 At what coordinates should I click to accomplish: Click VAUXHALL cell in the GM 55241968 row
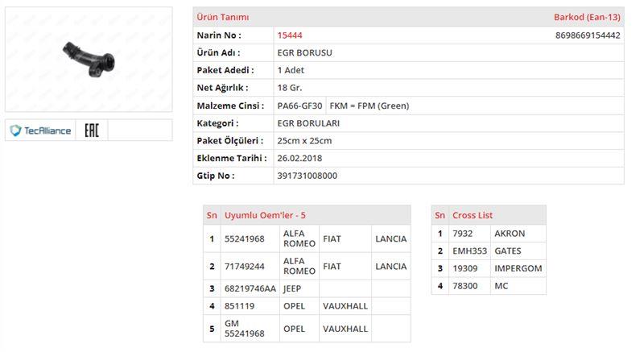(x=345, y=329)
